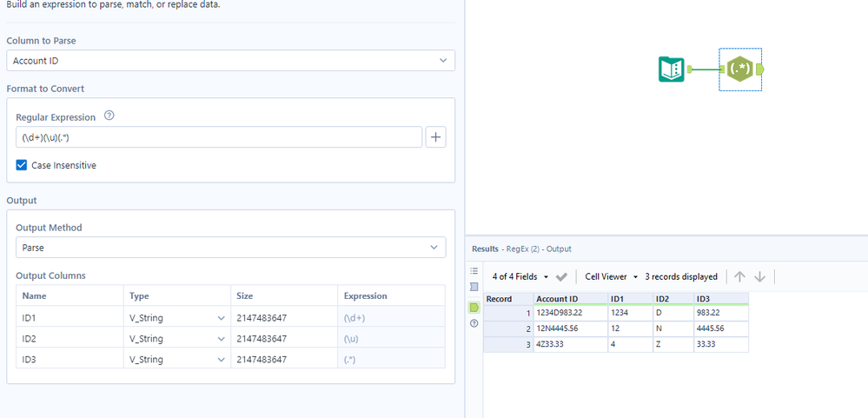Viewport: 868px width, 418px height.
Task: Click the plus button beside the regular expression
Action: tap(435, 137)
